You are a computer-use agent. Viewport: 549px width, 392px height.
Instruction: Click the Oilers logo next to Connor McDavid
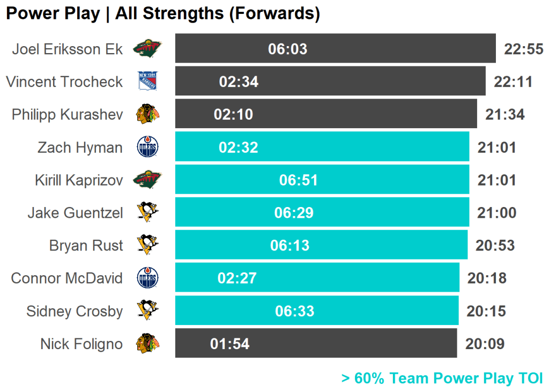(x=147, y=278)
